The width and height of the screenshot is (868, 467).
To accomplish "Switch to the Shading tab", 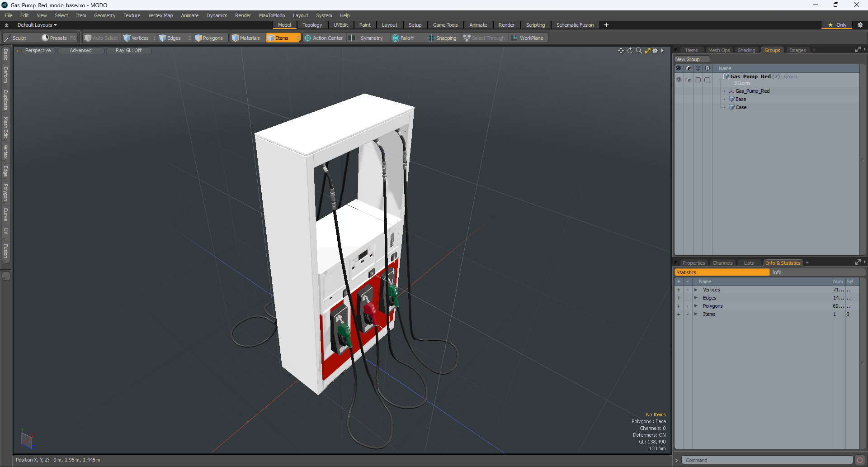I will pyautogui.click(x=746, y=50).
